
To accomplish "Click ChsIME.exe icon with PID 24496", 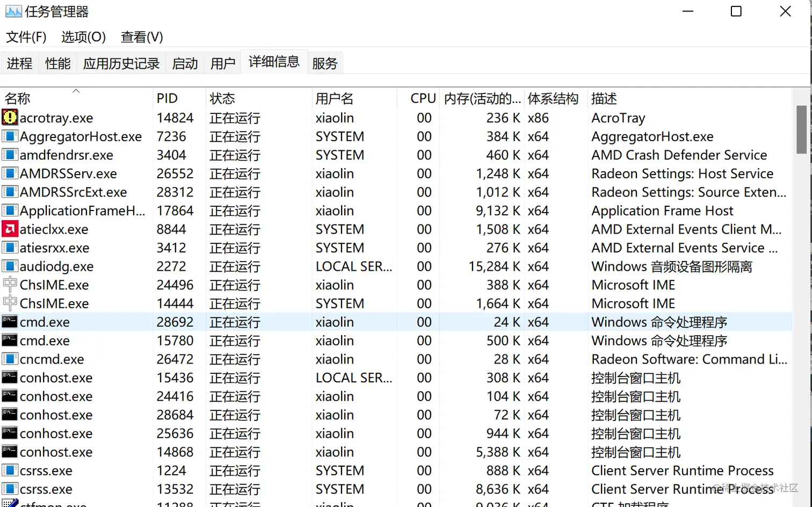I will point(10,285).
